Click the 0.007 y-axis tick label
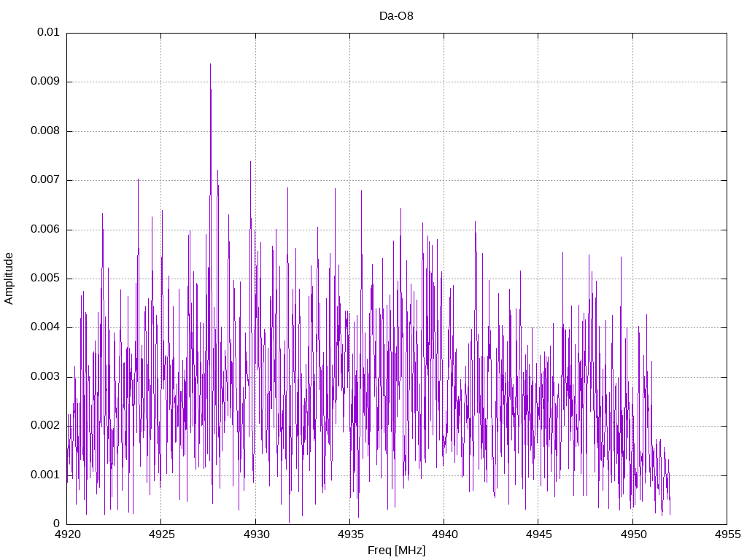 tap(45, 179)
